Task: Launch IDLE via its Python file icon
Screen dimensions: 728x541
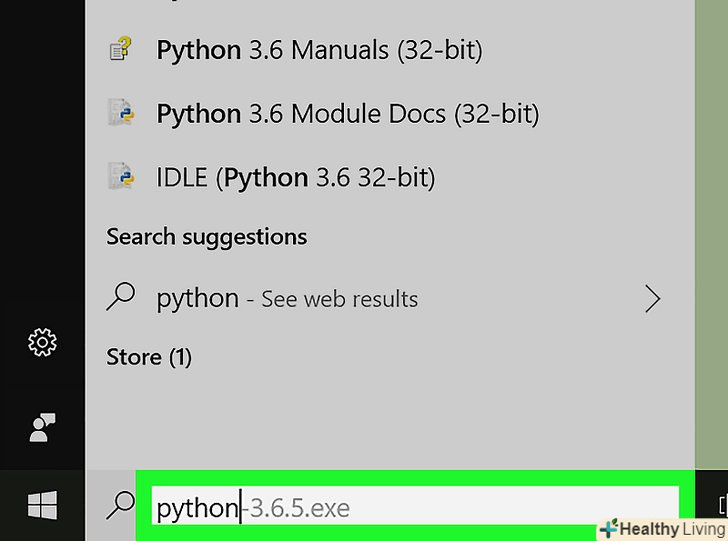Action: [121, 177]
